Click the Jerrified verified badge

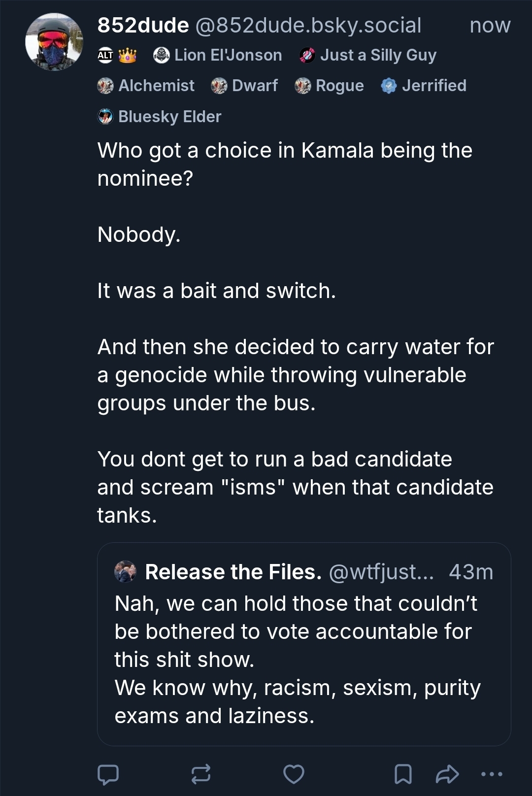[x=424, y=86]
